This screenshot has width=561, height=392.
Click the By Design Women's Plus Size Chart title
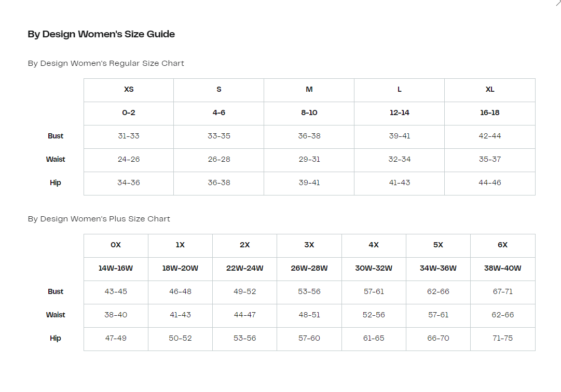click(x=99, y=219)
